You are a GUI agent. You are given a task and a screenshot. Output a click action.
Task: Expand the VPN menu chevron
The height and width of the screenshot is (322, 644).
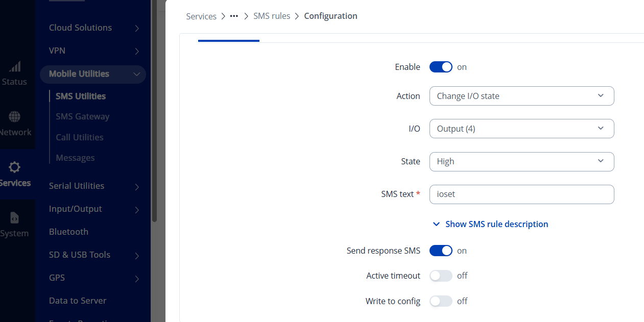tap(137, 51)
